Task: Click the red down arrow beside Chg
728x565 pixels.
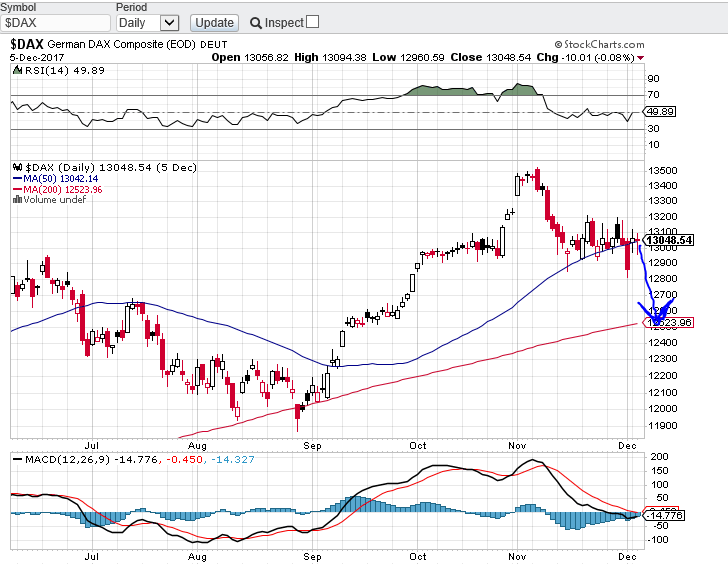Action: pos(641,58)
